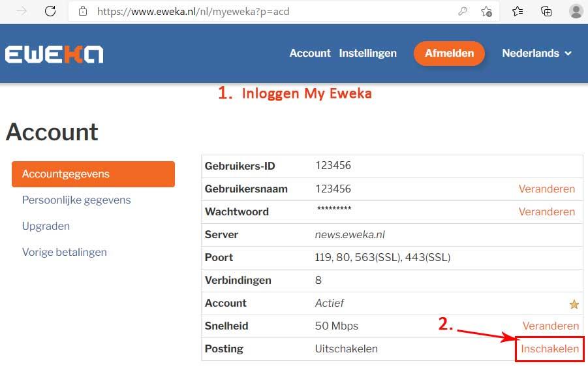Screen dimensions: 588x370
Task: Open Upgraden in the sidebar
Action: pos(46,226)
